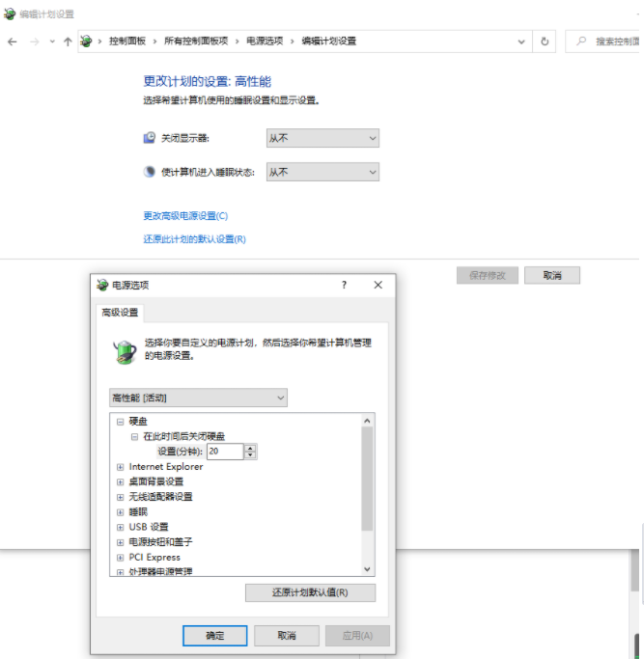Open recent locations dropdown arrow

[52, 41]
